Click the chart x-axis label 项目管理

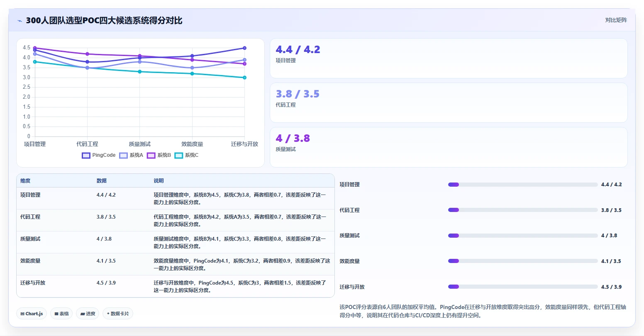point(35,144)
